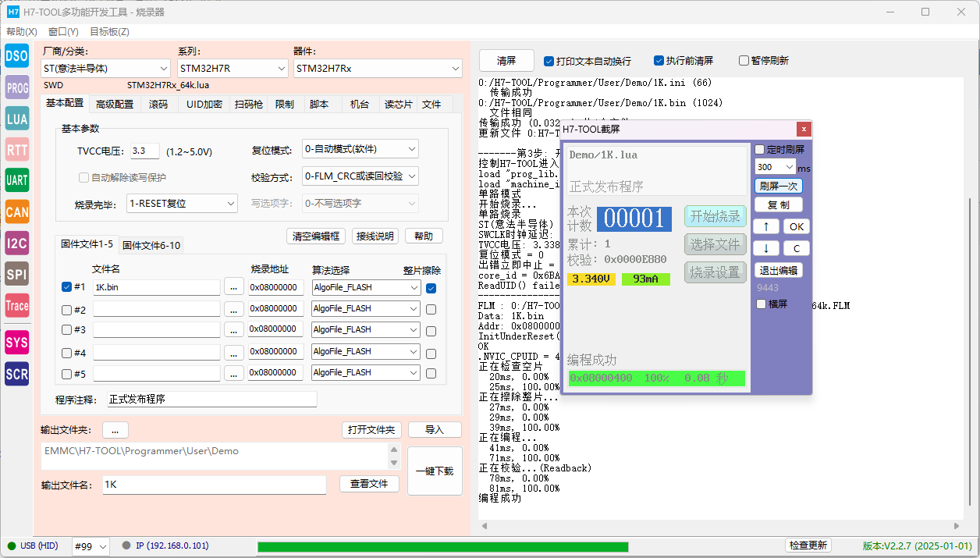Open algorithm dropdown for file #1
The height and width of the screenshot is (558, 980).
366,287
